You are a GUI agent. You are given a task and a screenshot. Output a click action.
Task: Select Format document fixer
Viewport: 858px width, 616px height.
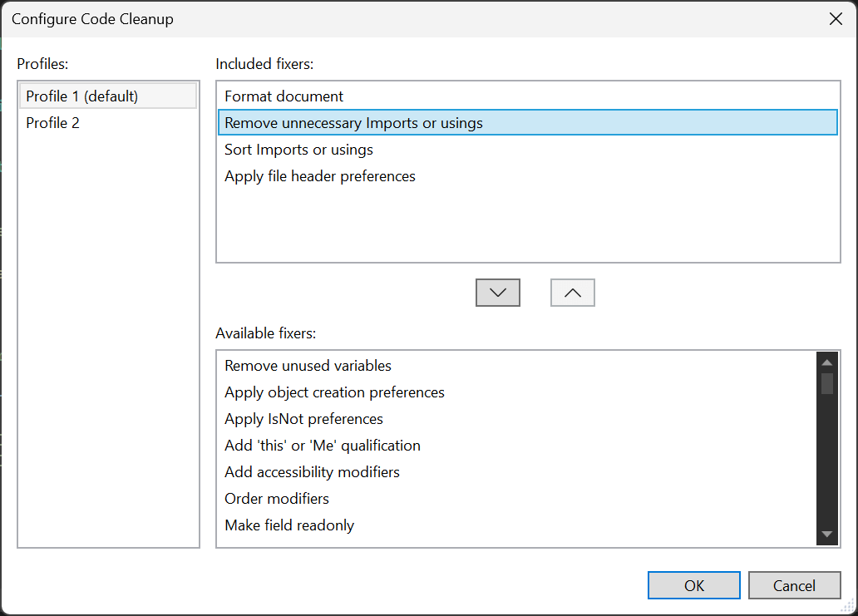[x=284, y=96]
